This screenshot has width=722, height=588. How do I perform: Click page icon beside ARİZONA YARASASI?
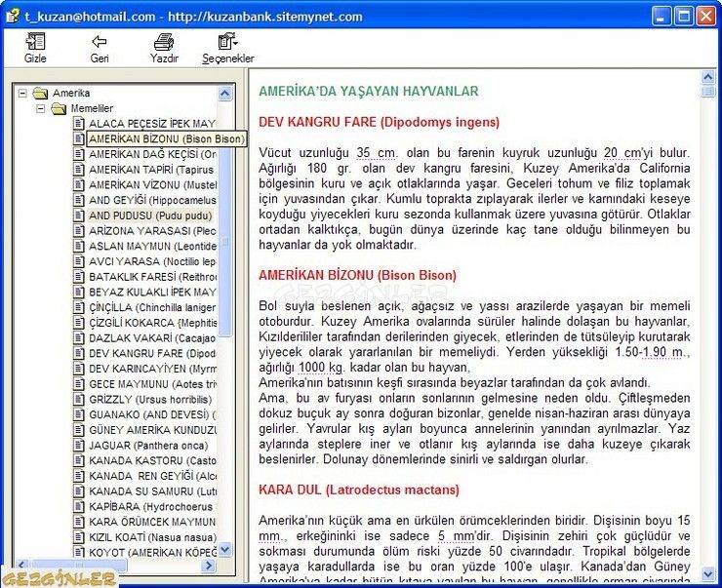pyautogui.click(x=79, y=230)
